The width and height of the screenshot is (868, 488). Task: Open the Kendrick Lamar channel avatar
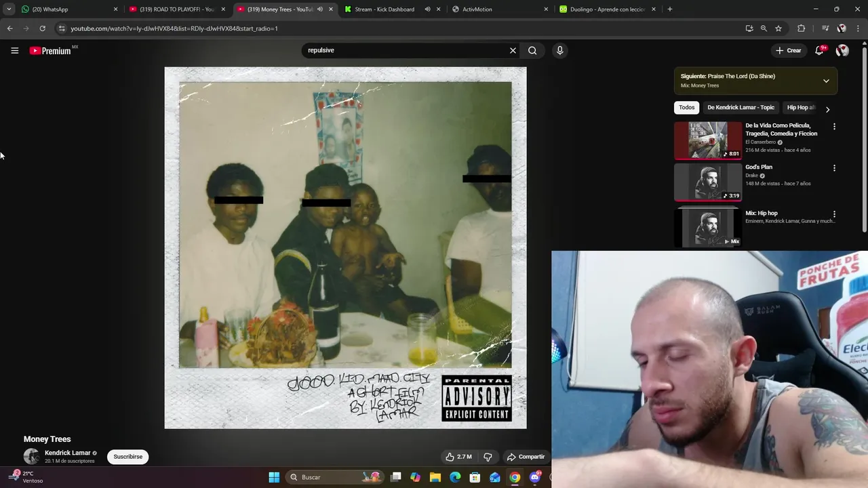point(31,456)
